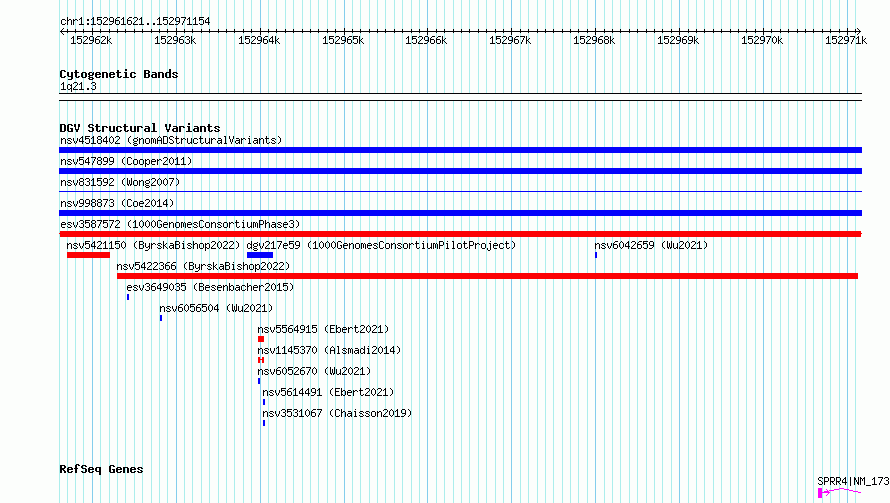Click the esv3649035 (Besenbacher2015) label
890x503 pixels.
[x=210, y=287]
